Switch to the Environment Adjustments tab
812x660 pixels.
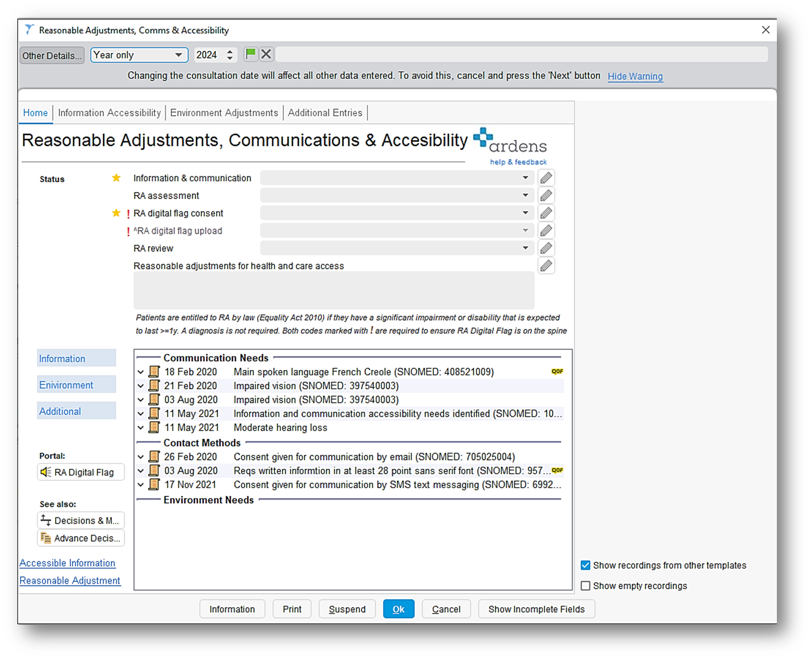coord(224,112)
